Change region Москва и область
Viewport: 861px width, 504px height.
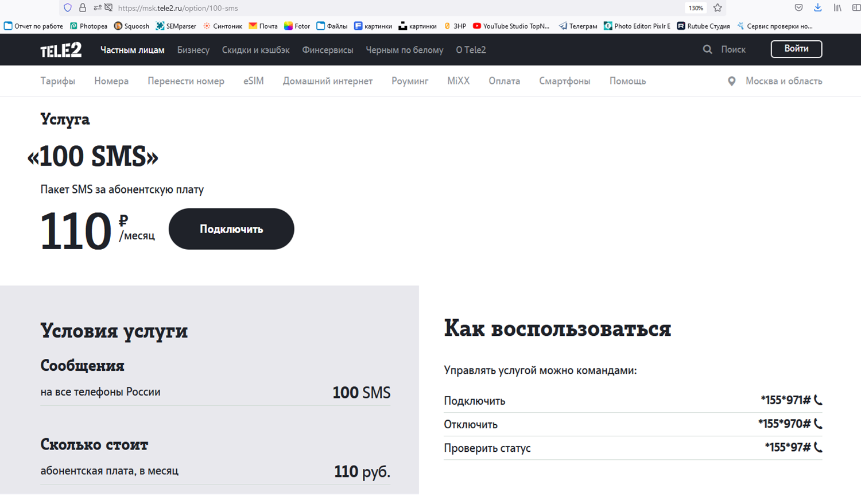tap(784, 81)
